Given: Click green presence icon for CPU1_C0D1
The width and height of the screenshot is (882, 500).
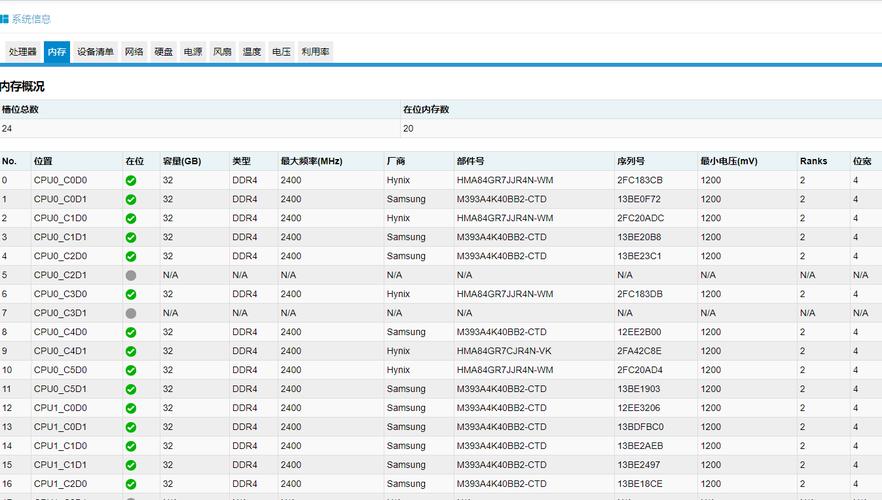Looking at the screenshot, I should coord(130,427).
